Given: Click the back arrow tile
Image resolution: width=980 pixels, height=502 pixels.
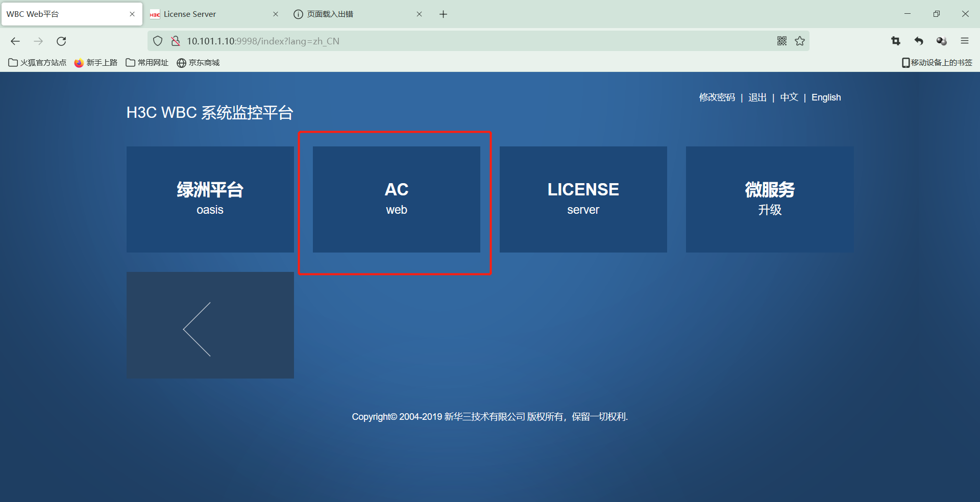Looking at the screenshot, I should click(x=210, y=325).
